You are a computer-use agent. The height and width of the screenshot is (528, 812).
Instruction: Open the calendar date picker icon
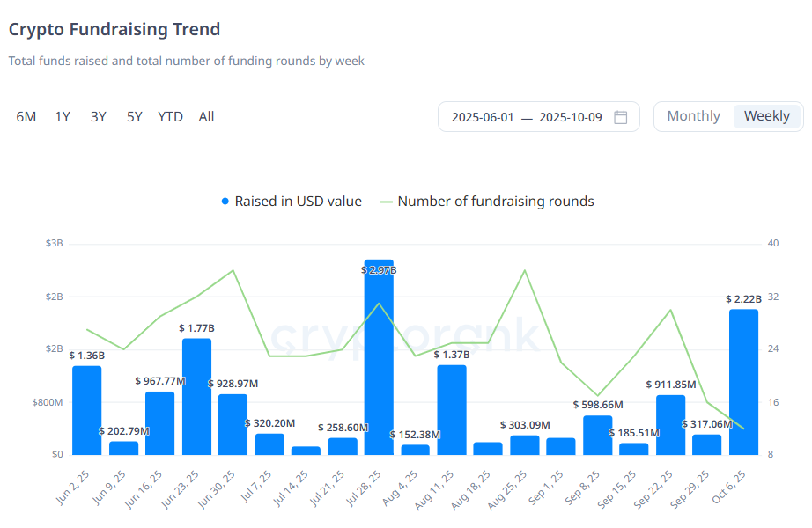pyautogui.click(x=620, y=117)
